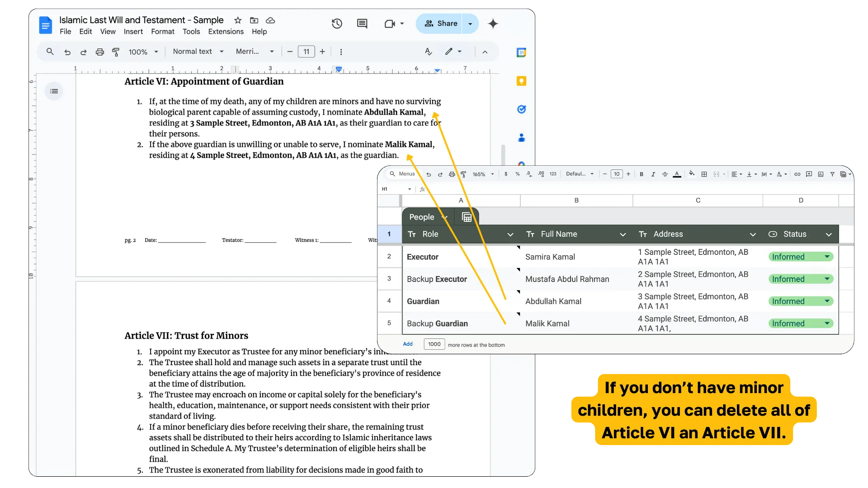Image resolution: width=868 pixels, height=488 pixels.
Task: Click Add rows link in Sheets
Action: coord(407,344)
